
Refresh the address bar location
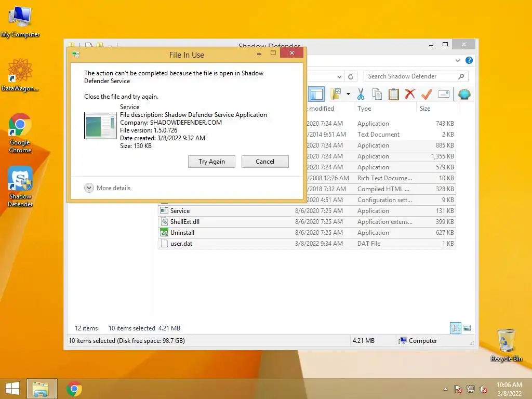click(351, 77)
